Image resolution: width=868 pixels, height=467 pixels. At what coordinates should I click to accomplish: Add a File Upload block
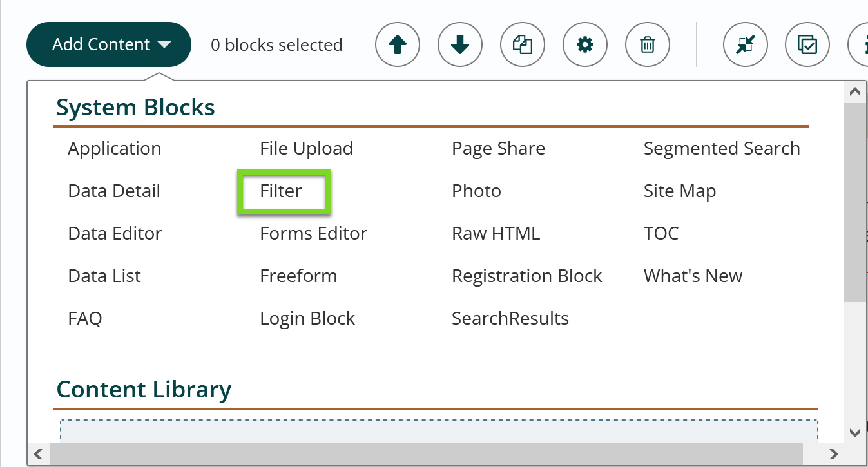[x=306, y=149]
